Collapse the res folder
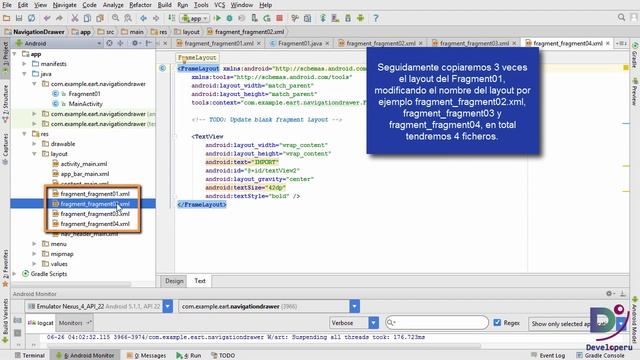Screen dimensions: 640x360 click(24, 134)
